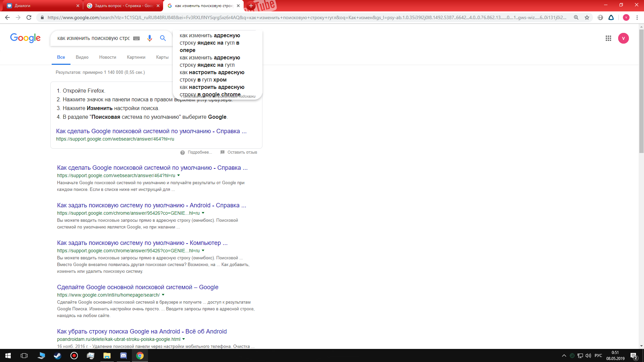Open the clock showing 0:51
Screen dimensions: 644x362
(615, 356)
